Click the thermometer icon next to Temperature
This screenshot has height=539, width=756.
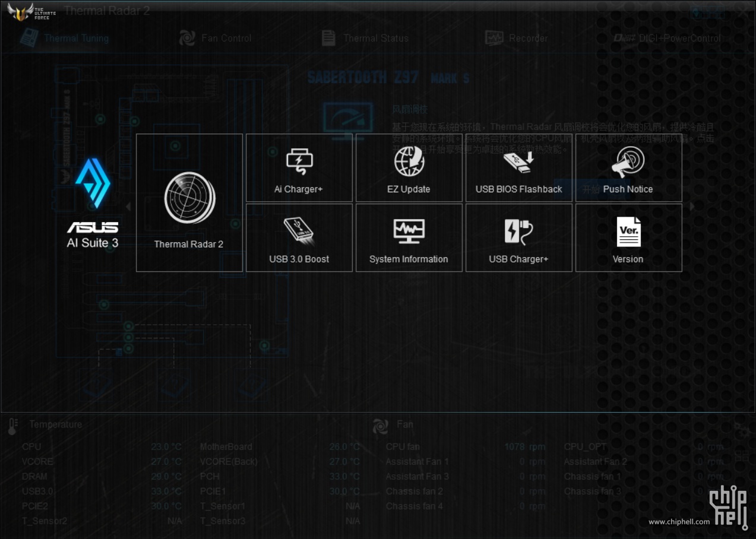[13, 426]
